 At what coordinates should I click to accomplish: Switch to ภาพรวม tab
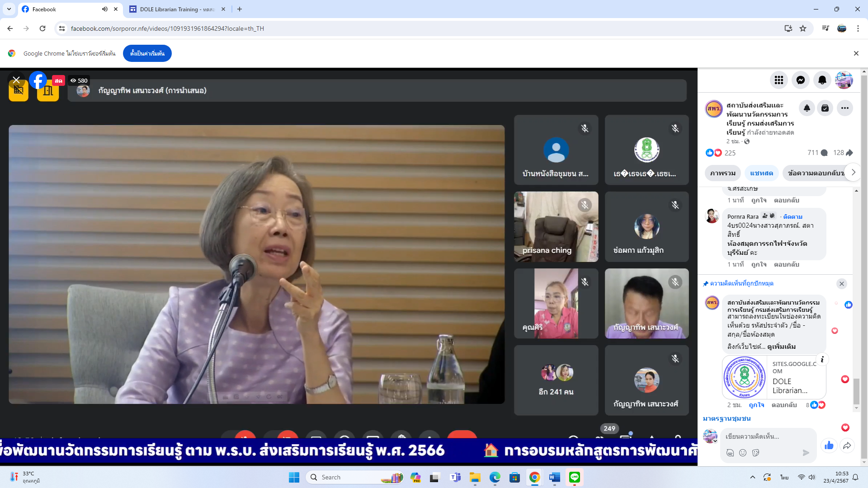coord(722,173)
